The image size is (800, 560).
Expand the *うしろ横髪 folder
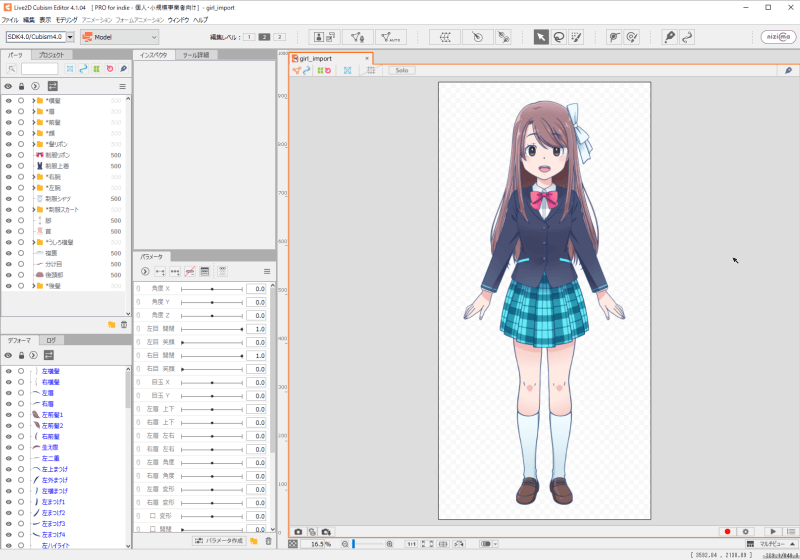[x=34, y=242]
